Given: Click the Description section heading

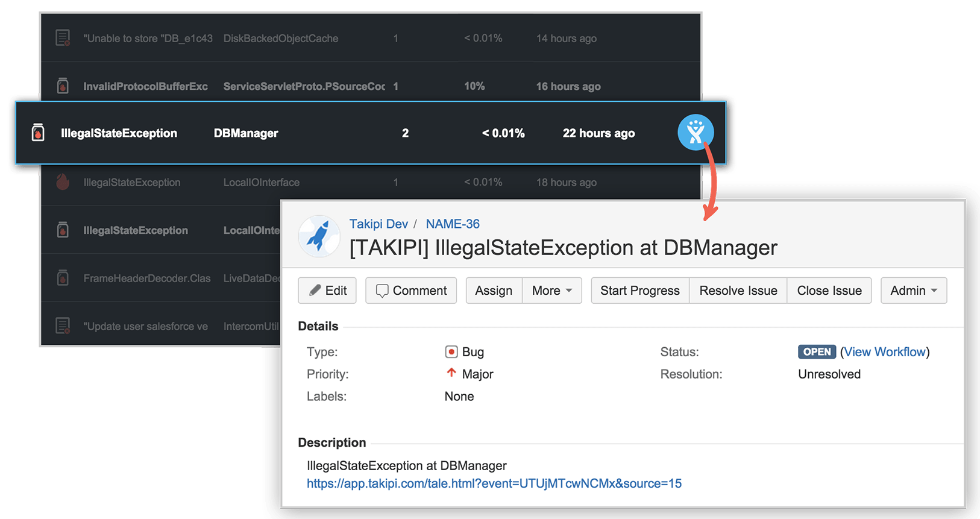Looking at the screenshot, I should tap(332, 442).
